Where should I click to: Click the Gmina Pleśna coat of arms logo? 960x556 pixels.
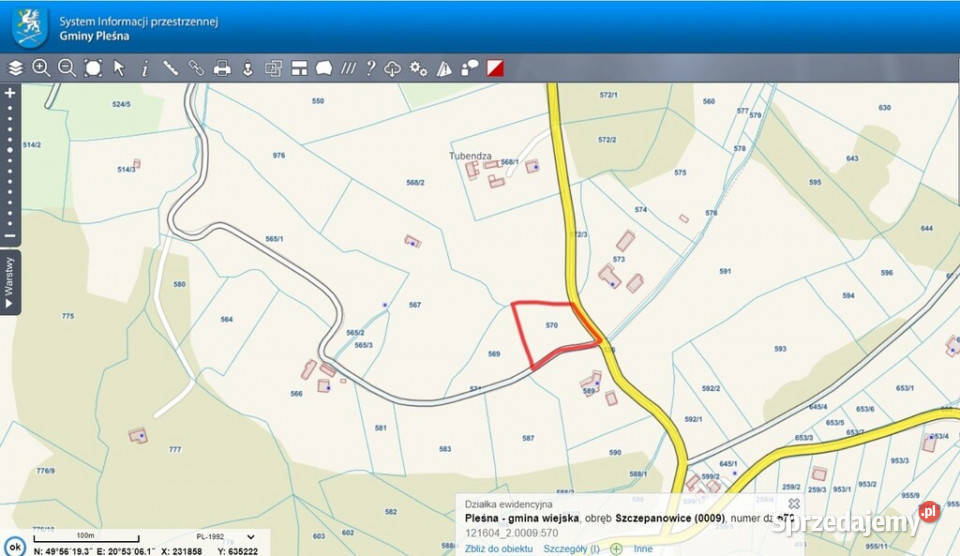(30, 27)
